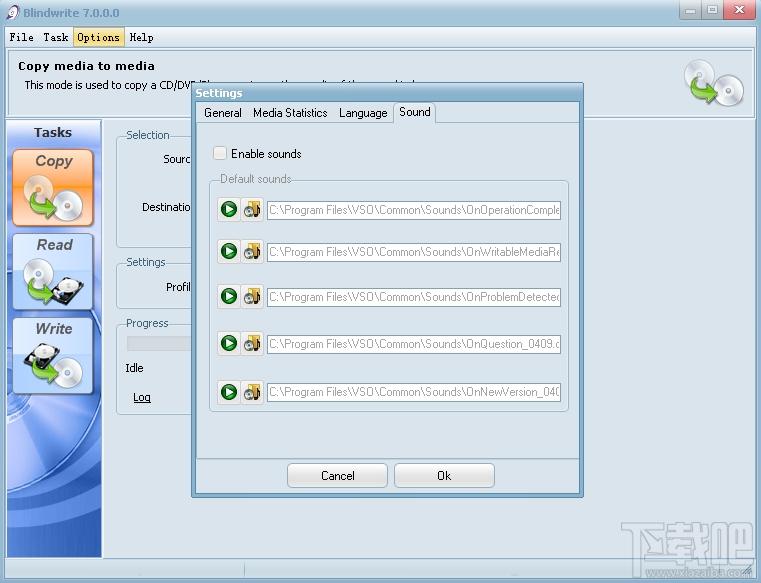Viewport: 761px width, 583px height.
Task: Play the OnQuestion sound preview
Action: [x=229, y=343]
